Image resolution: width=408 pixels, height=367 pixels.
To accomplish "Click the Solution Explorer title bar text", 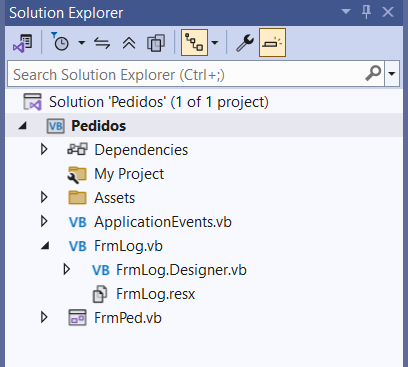I will (66, 13).
